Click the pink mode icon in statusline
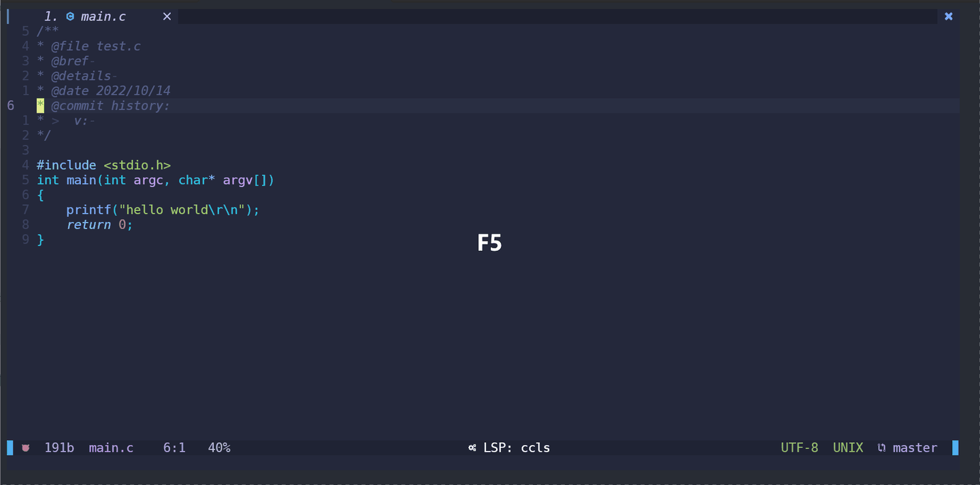The image size is (980, 485). [x=26, y=448]
